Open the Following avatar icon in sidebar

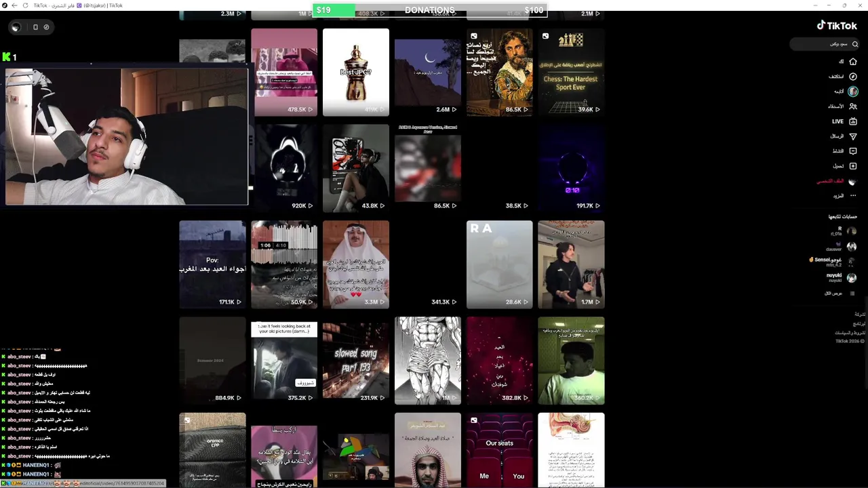pyautogui.click(x=853, y=91)
